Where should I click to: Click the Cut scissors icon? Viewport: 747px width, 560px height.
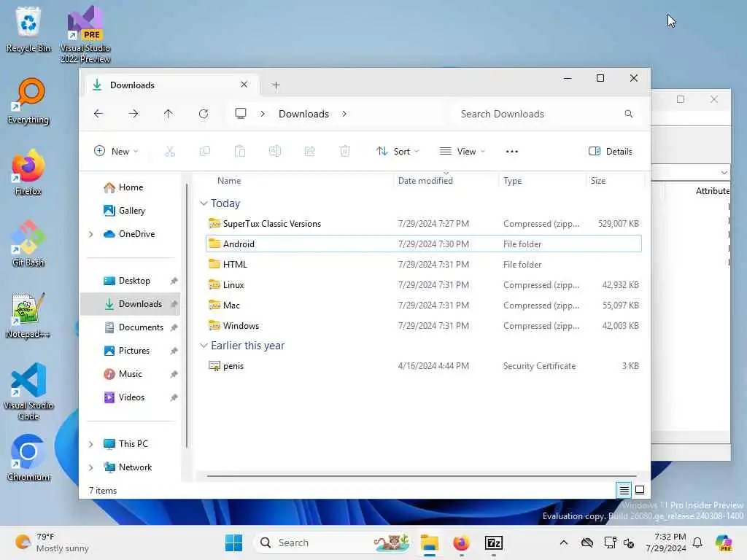point(169,152)
